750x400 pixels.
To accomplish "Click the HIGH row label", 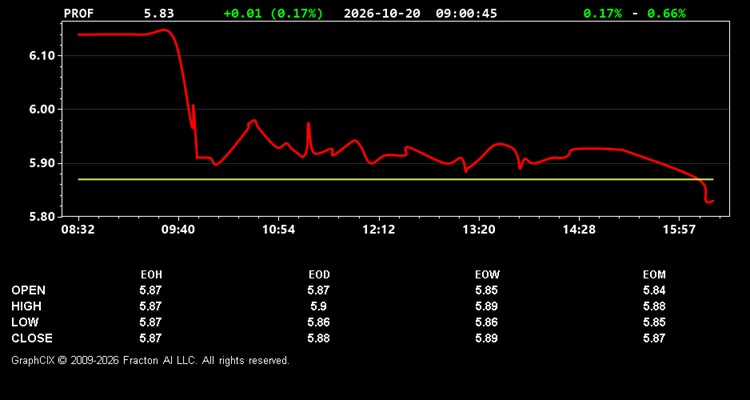I will click(26, 306).
